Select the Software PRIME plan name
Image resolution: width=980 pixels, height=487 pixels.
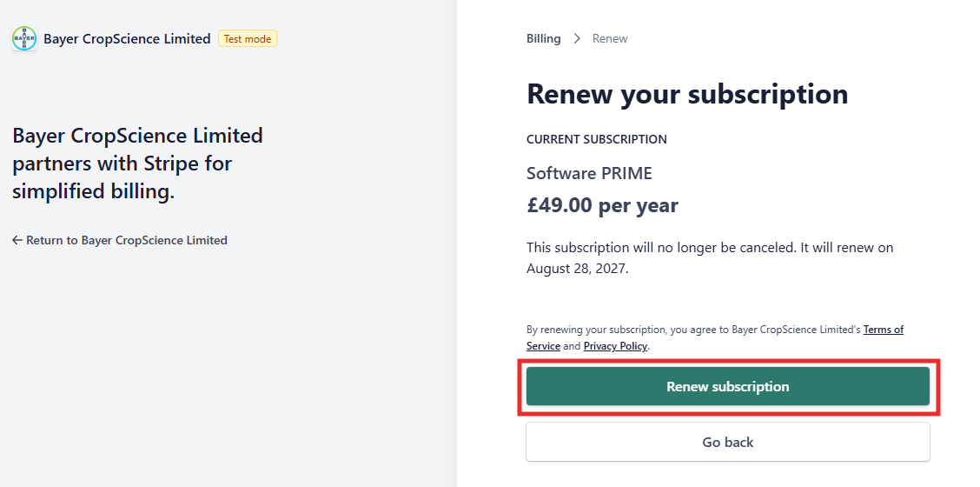pos(589,173)
